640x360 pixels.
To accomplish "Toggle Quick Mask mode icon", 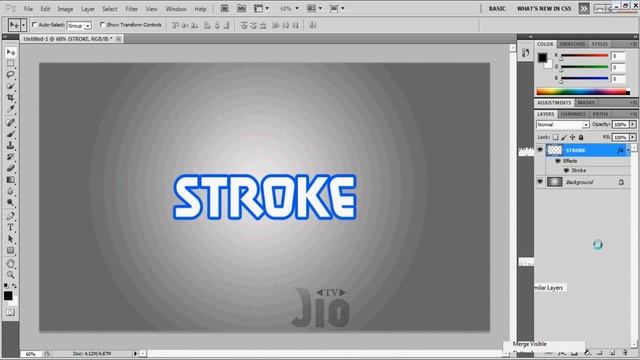I will pyautogui.click(x=11, y=312).
